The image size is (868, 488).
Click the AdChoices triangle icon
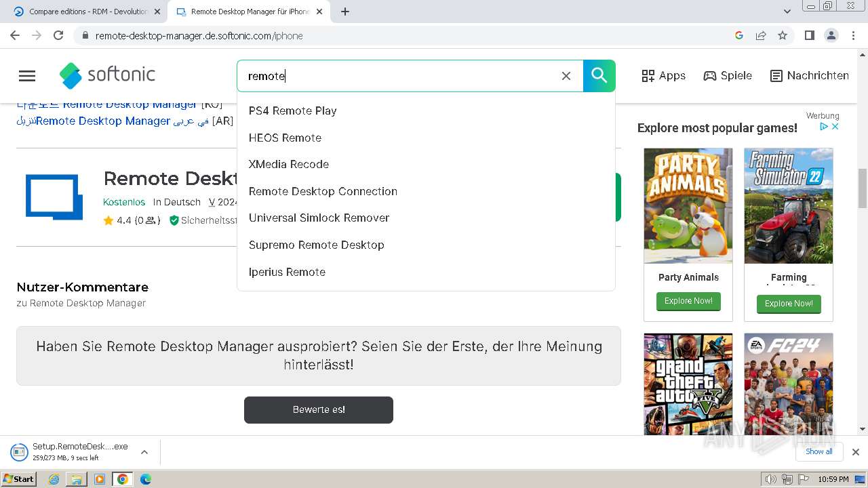(824, 127)
